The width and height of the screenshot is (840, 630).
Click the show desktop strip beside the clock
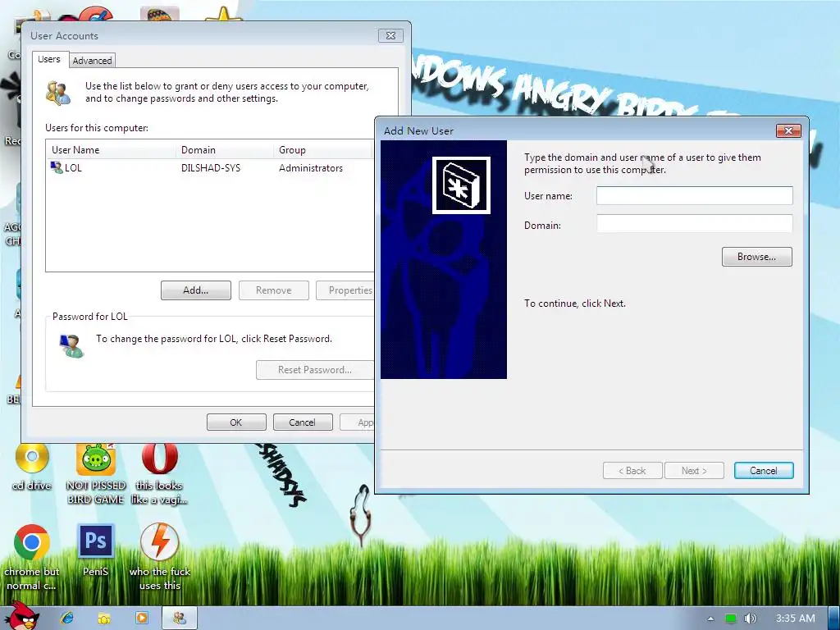(x=833, y=619)
